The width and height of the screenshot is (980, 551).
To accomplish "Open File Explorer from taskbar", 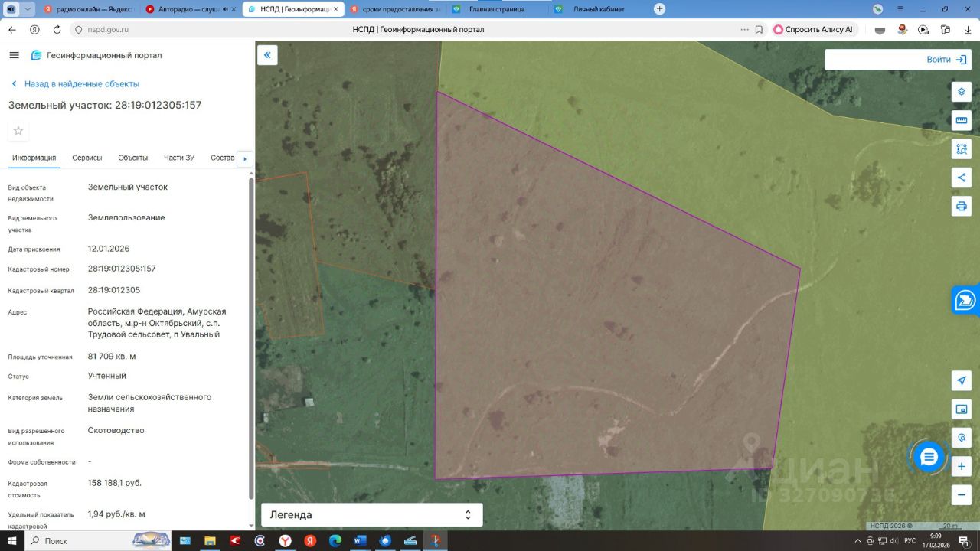I will [210, 541].
